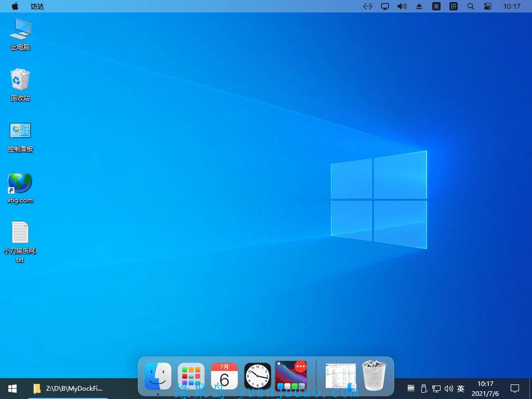The width and height of the screenshot is (532, 399).
Task: Open the Windows Start button
Action: pyautogui.click(x=12, y=389)
